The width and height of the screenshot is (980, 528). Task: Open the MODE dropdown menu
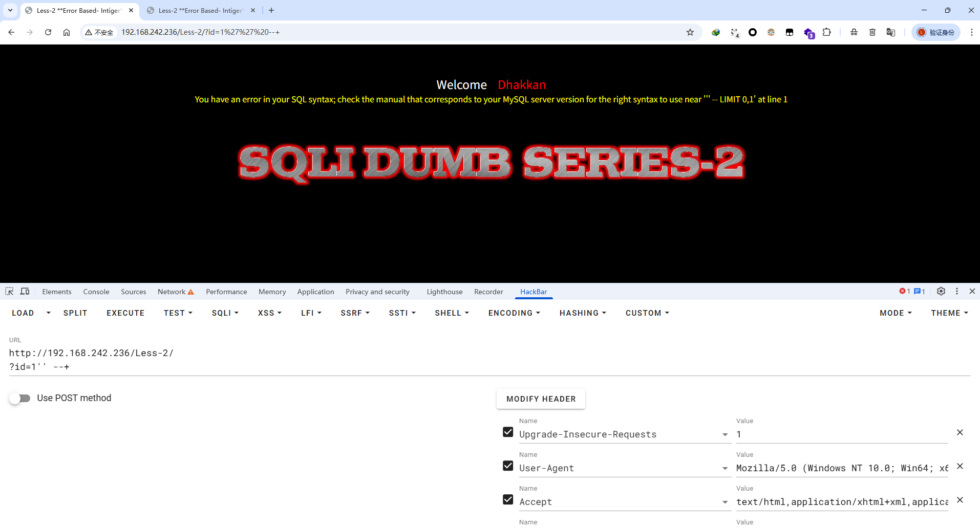coord(896,313)
